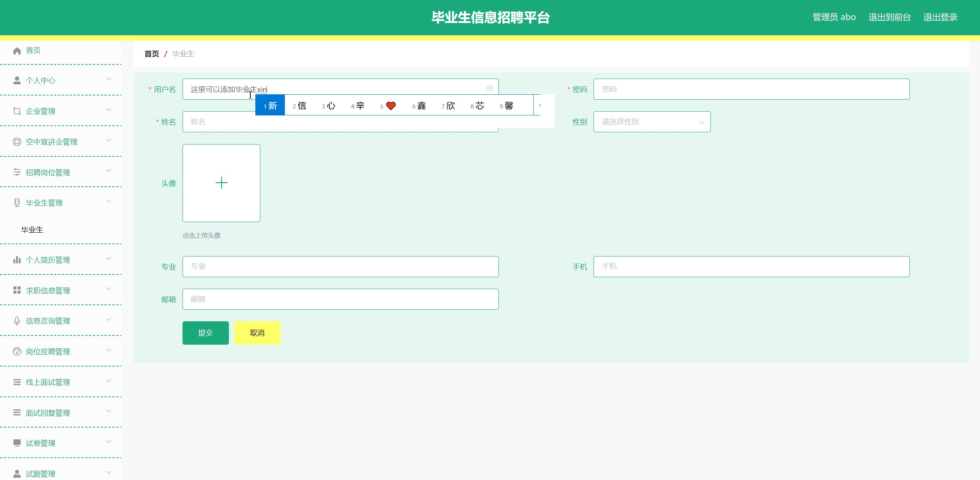Clear the username field with its X icon
980x480 pixels.
[x=489, y=88]
